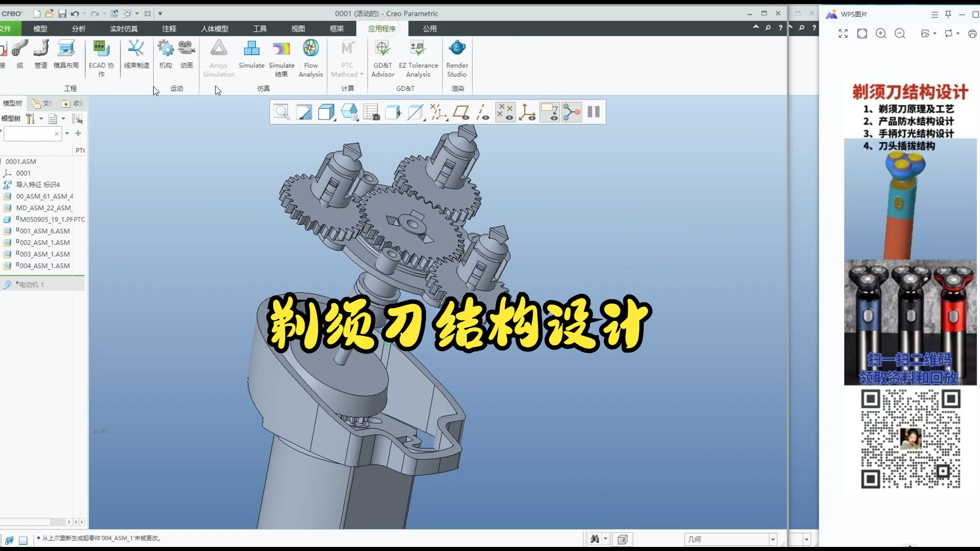Expand the tree columns list dropdown arrow
This screenshot has height=551, width=980.
click(x=63, y=119)
